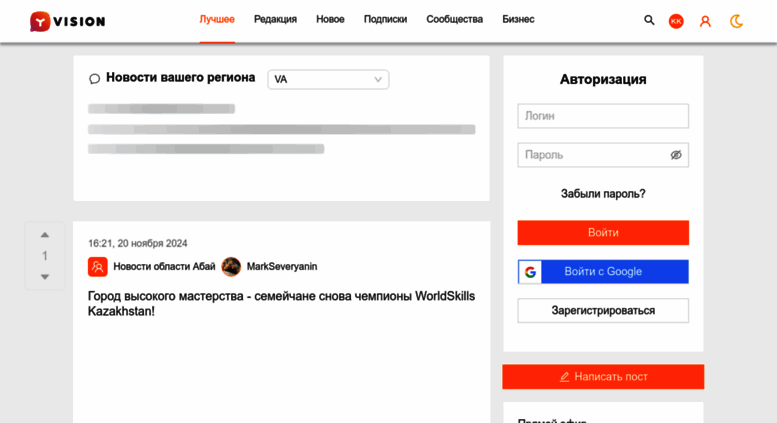Click the Пароль input field
This screenshot has height=423, width=777.
[603, 155]
